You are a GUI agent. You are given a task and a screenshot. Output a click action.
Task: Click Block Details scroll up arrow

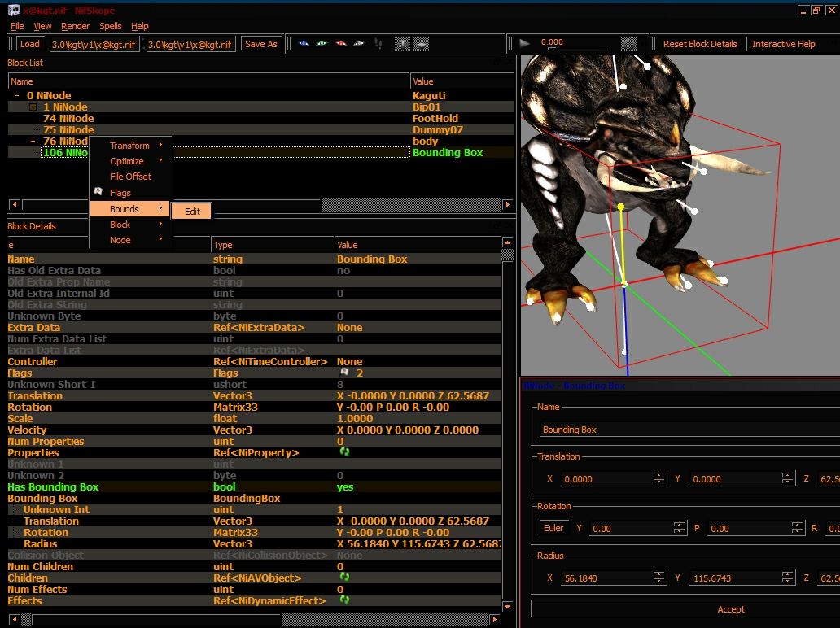pyautogui.click(x=507, y=242)
